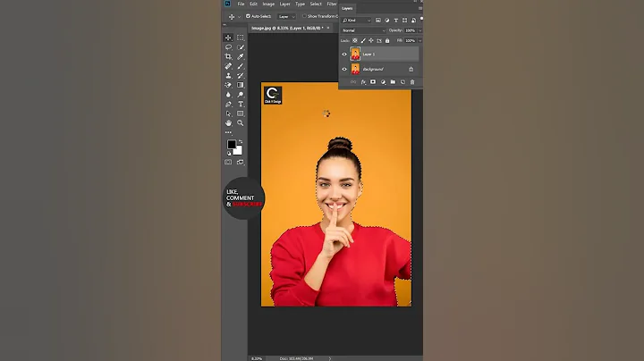Toggle prevent artboard auto-nesting lock
This screenshot has width=644, height=361.
tap(379, 40)
